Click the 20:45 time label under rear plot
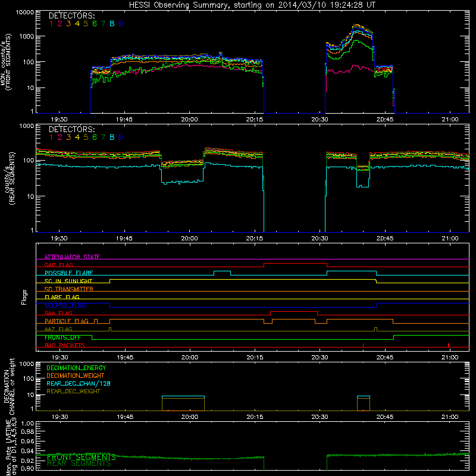 point(385,239)
